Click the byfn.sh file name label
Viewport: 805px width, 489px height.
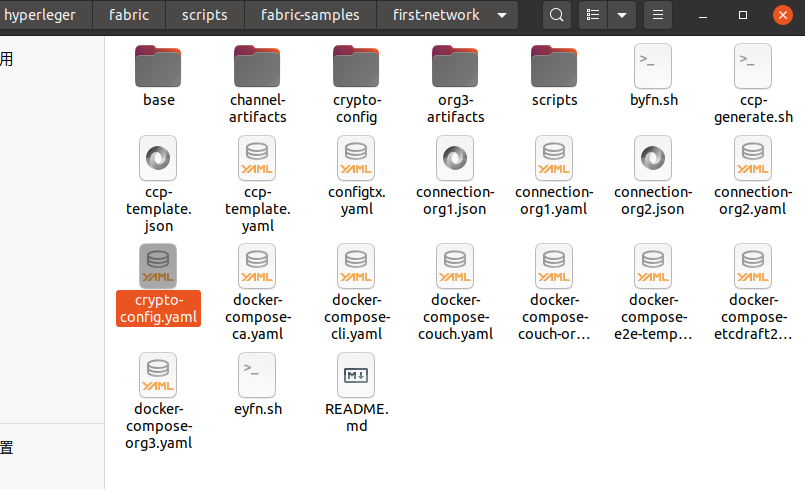tap(654, 100)
